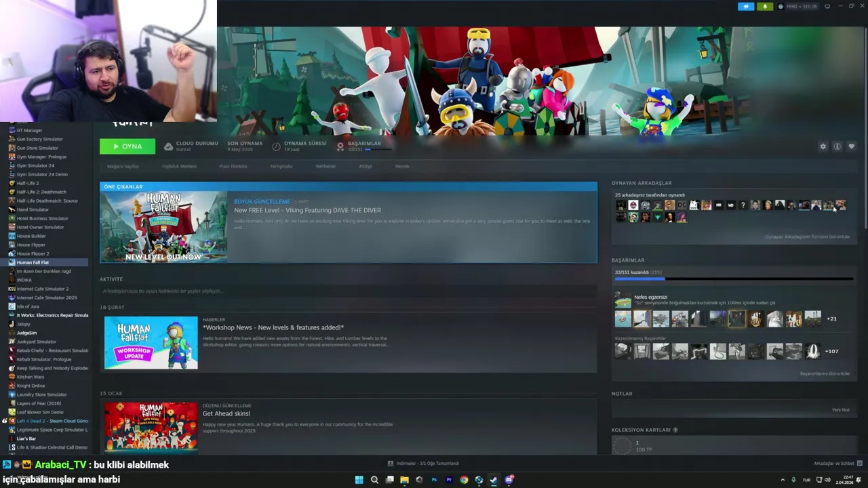This screenshot has height=488, width=868.
Task: Switch to Big Picture mode icon
Action: [x=827, y=7]
